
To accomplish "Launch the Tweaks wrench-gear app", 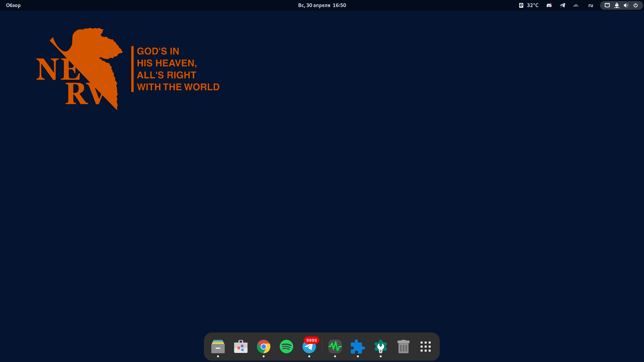I will [381, 347].
